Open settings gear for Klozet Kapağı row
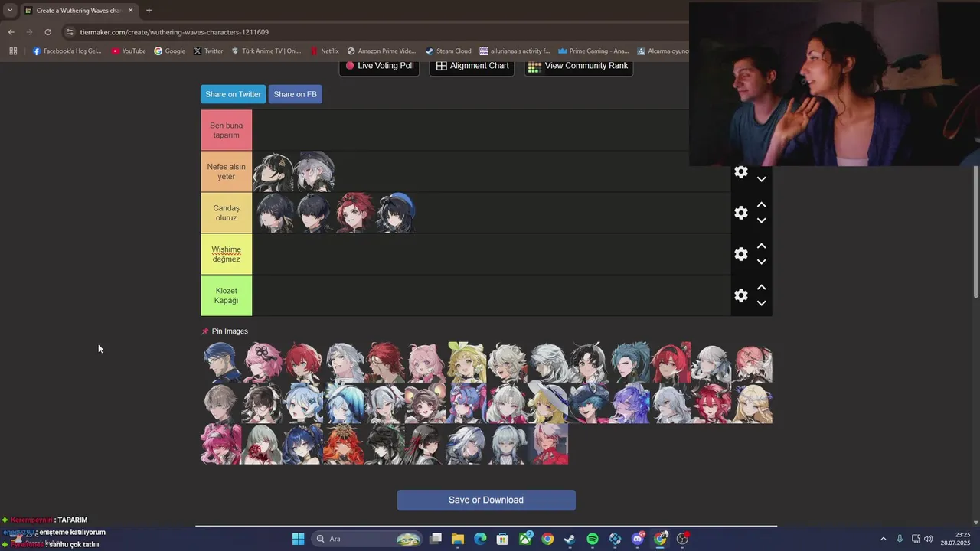The width and height of the screenshot is (980, 551). pyautogui.click(x=740, y=295)
